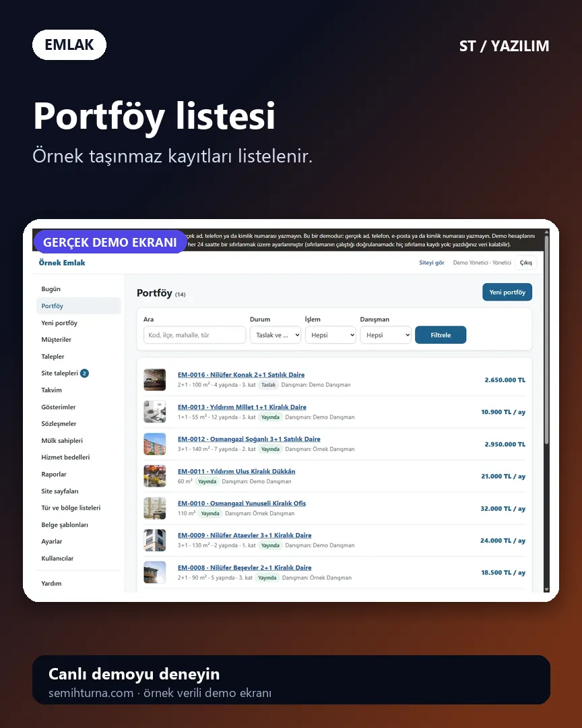The width and height of the screenshot is (582, 728).
Task: Click the price 24.000 TL / ay
Action: click(x=503, y=541)
